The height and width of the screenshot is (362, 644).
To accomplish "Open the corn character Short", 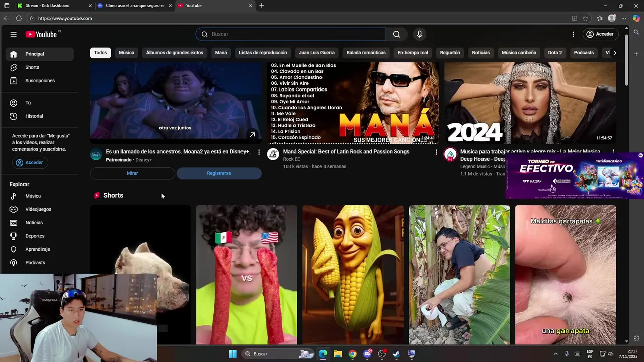I will 353,275.
